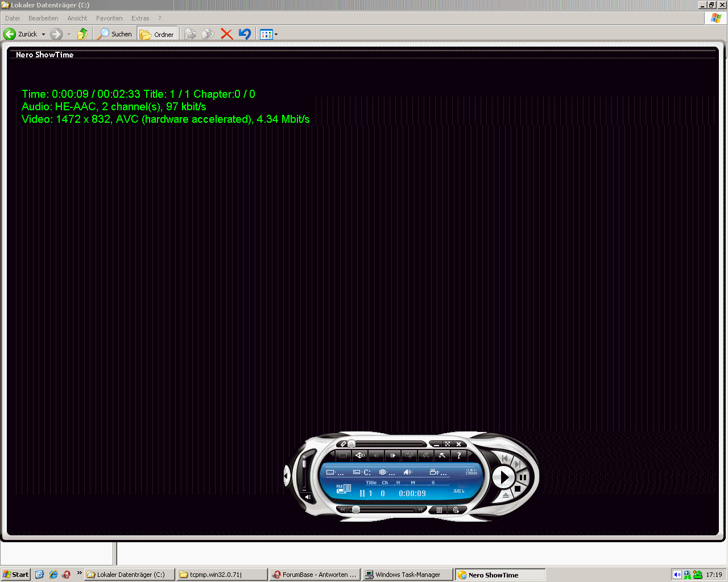Open the forward history dropdown arrow
Image resolution: width=728 pixels, height=582 pixels.
69,34
